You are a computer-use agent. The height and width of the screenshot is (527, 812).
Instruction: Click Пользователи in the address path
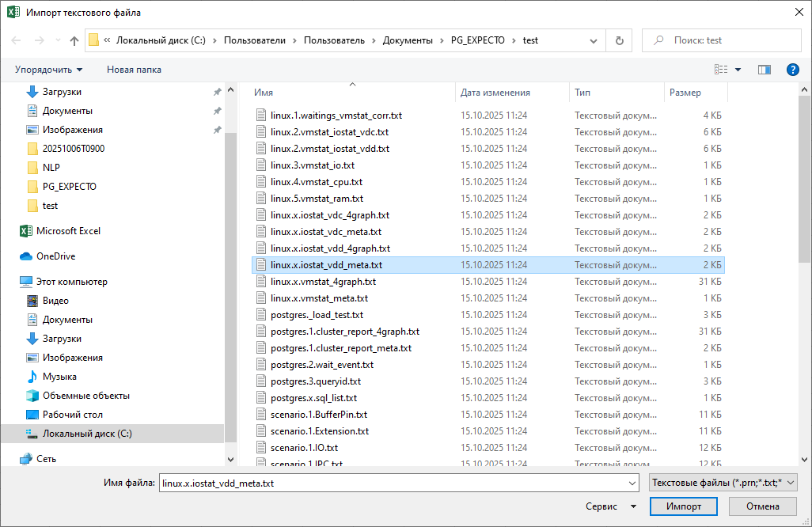(254, 40)
